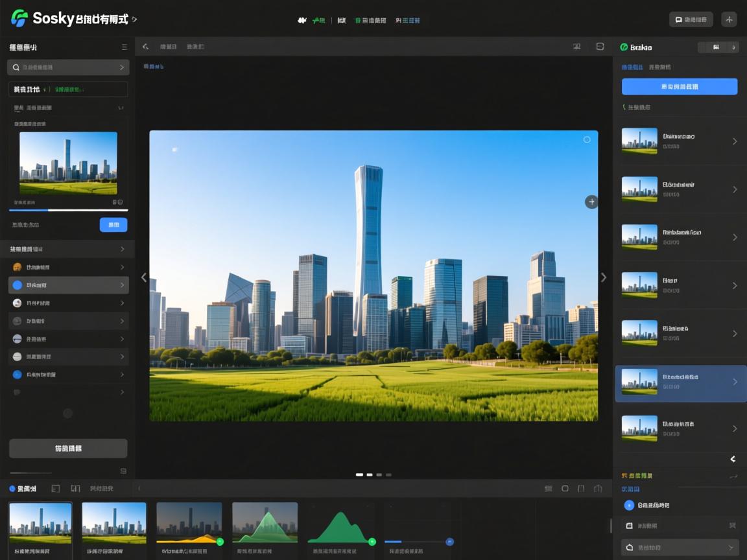Click the circular plus icon beside the image
The width and height of the screenshot is (747, 560).
click(x=591, y=202)
